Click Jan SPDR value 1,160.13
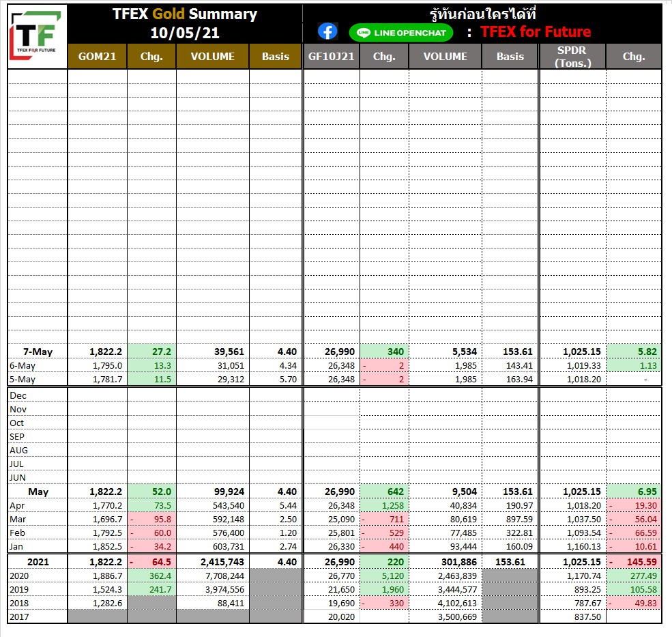This screenshot has width=672, height=637. pos(584,547)
